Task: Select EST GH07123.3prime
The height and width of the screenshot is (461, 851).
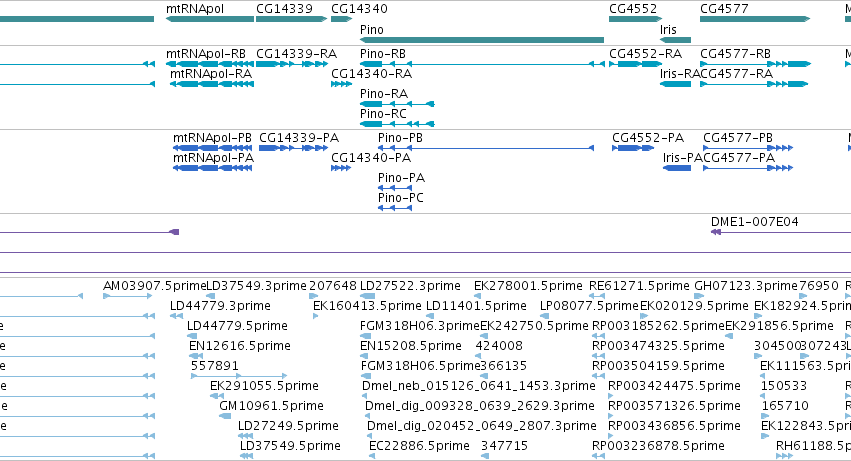Action: (x=746, y=286)
